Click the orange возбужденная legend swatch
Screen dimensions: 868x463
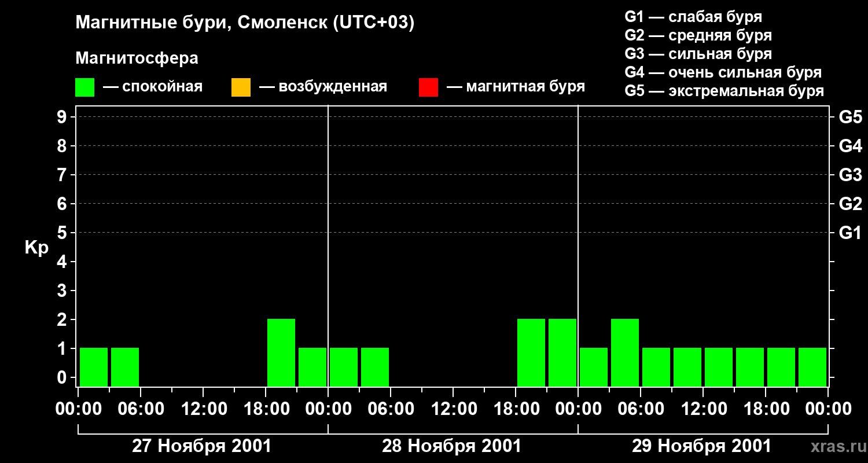click(x=241, y=87)
